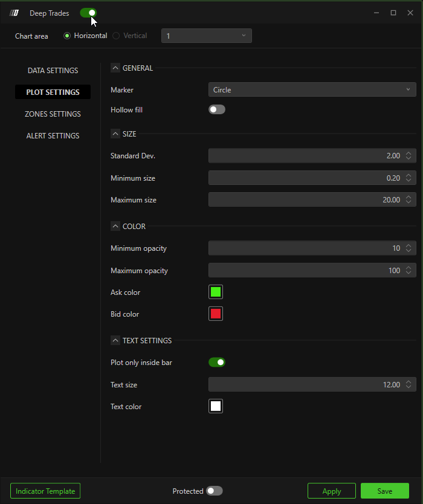423x504 pixels.
Task: Enable the Hollow fill toggle
Action: [217, 110]
